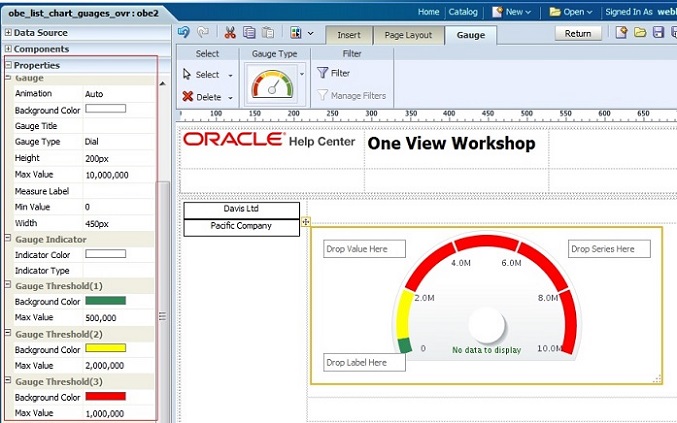This screenshot has width=677, height=423.
Task: Open the Open menu
Action: [571, 12]
